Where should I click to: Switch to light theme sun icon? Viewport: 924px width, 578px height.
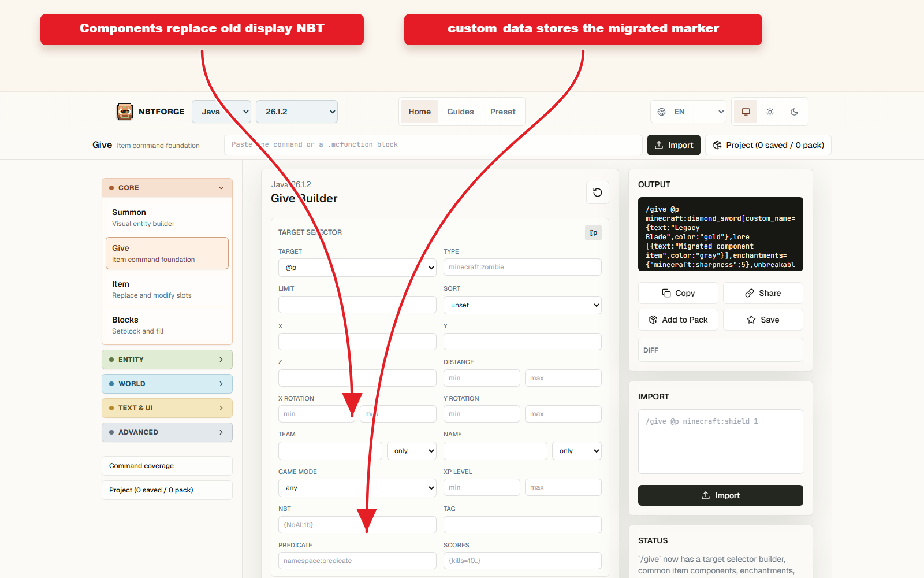(770, 112)
